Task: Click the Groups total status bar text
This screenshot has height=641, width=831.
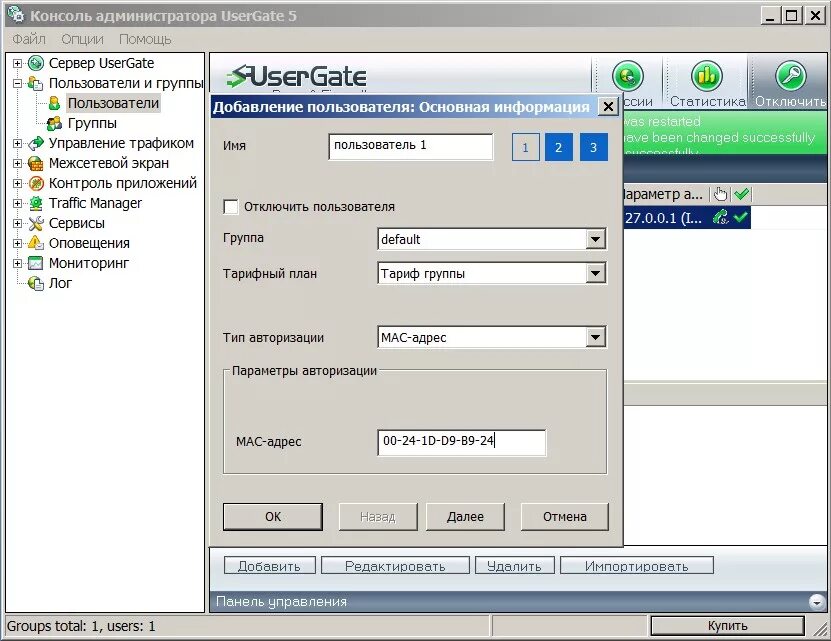Action: click(81, 626)
